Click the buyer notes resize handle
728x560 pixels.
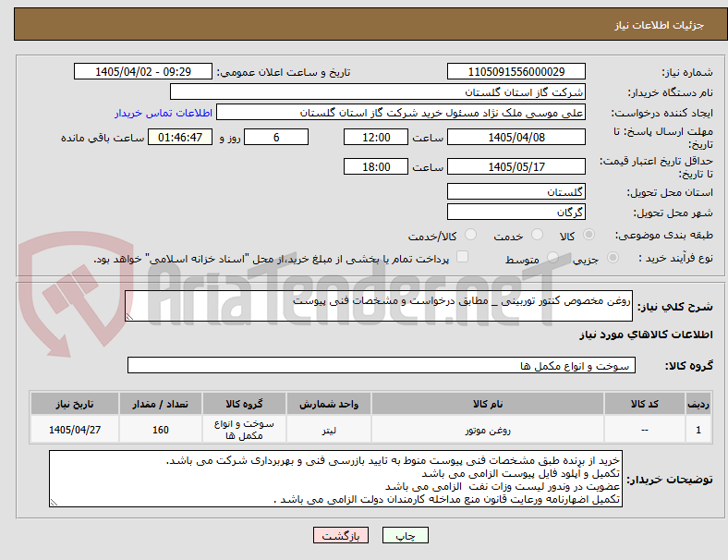pyautogui.click(x=54, y=503)
